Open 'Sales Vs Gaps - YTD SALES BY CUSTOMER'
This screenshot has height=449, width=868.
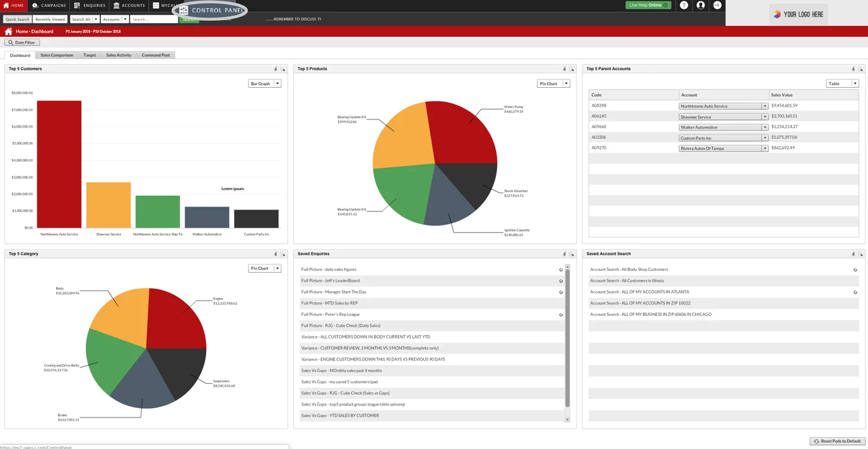click(x=340, y=416)
